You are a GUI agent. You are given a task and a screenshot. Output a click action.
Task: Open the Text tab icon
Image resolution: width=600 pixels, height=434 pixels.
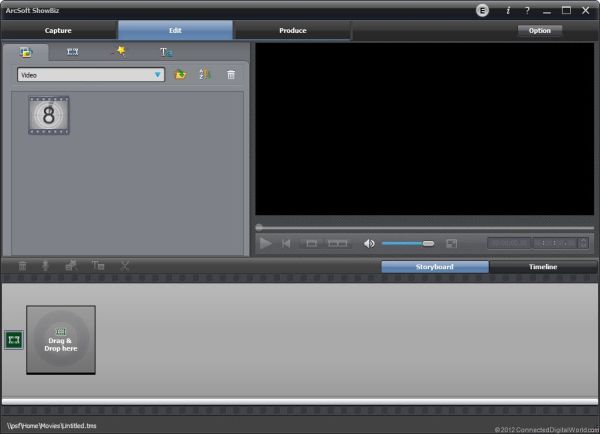166,52
